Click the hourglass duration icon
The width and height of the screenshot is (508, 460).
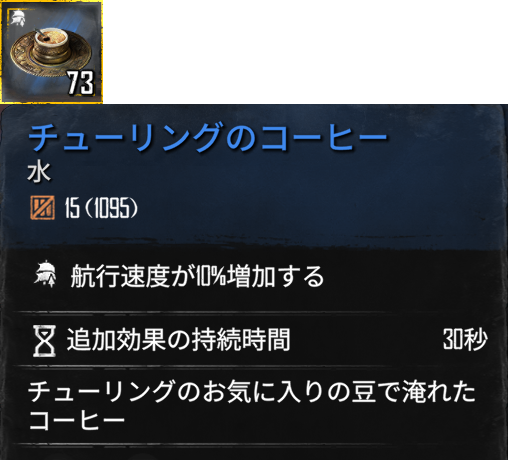tap(44, 341)
